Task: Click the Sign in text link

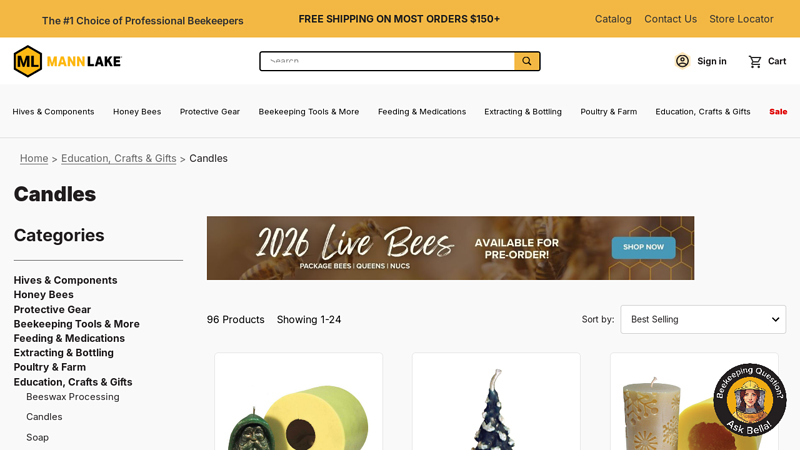Action: coord(712,61)
